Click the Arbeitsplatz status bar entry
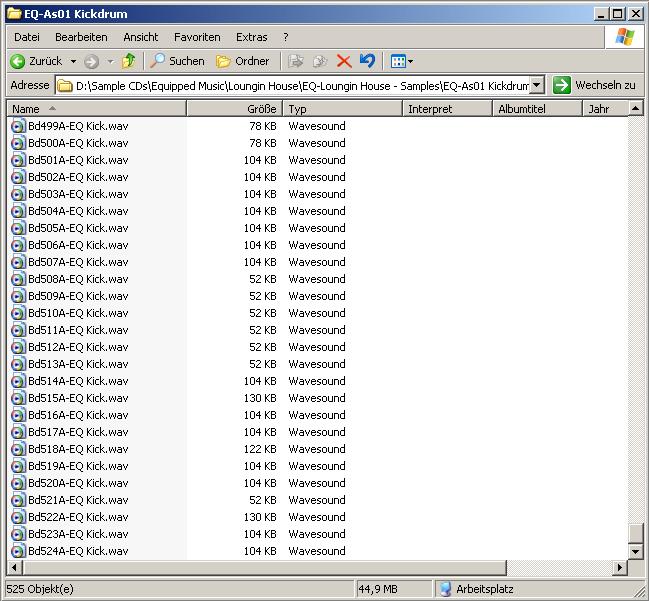Image resolution: width=649 pixels, height=601 pixels. [476, 589]
